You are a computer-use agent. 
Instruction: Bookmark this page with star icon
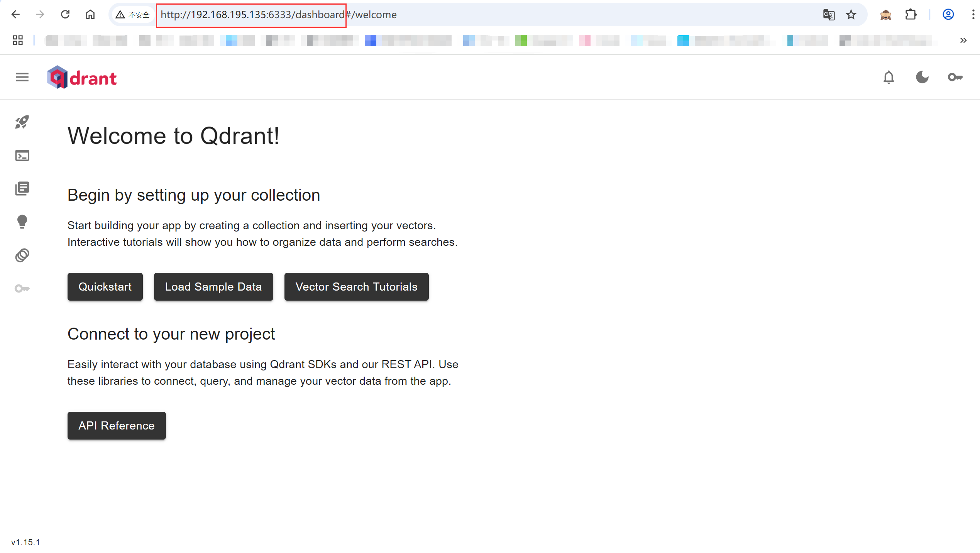coord(851,15)
